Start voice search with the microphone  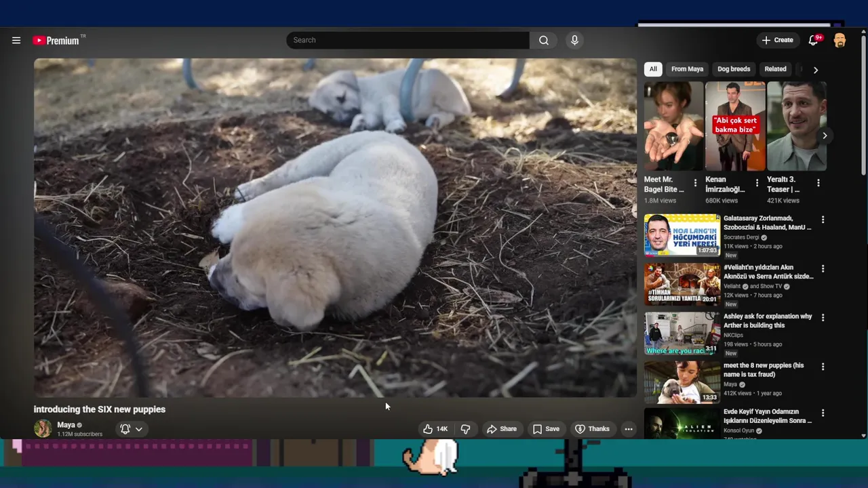pos(574,40)
